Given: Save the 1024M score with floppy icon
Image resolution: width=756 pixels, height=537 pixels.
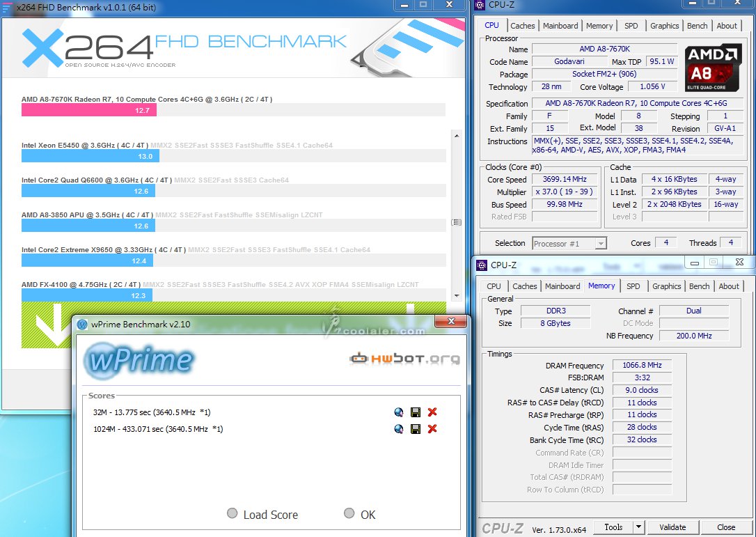Looking at the screenshot, I should point(415,429).
